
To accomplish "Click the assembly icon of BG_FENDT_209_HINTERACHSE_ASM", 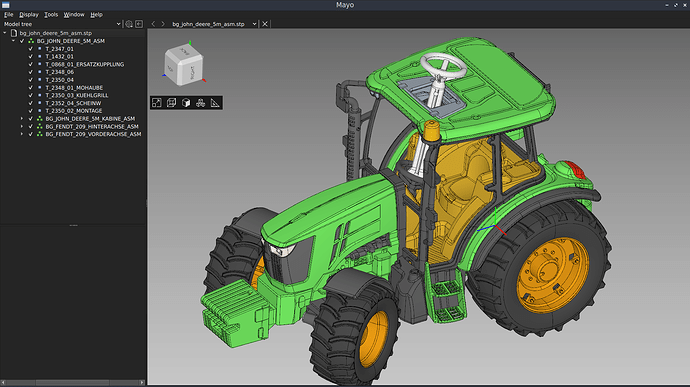I will click(40, 126).
